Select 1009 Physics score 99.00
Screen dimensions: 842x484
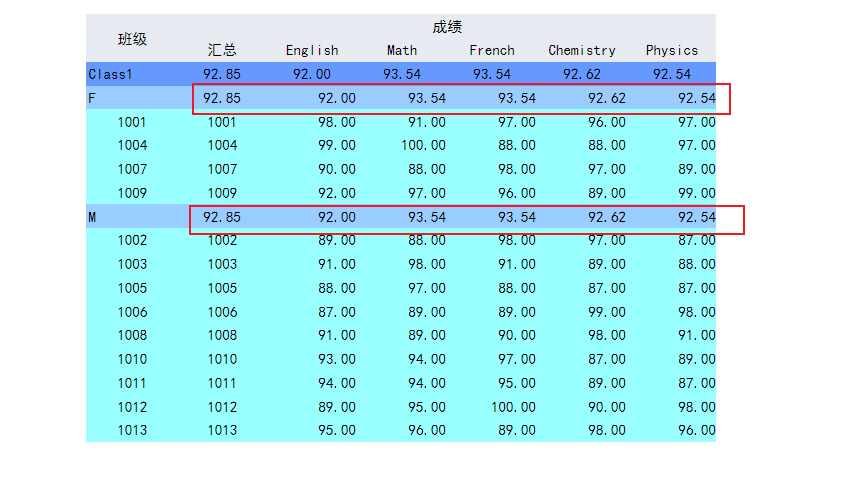point(697,193)
